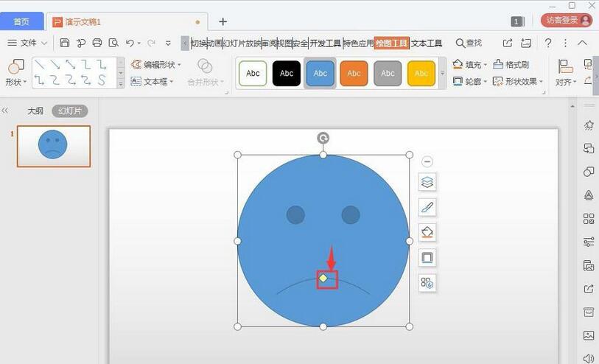Click the 访客登录 guest login button

567,20
